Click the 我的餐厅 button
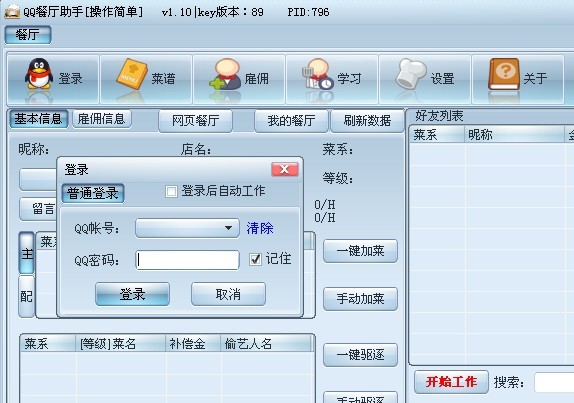The height and width of the screenshot is (403, 574). pyautogui.click(x=291, y=120)
